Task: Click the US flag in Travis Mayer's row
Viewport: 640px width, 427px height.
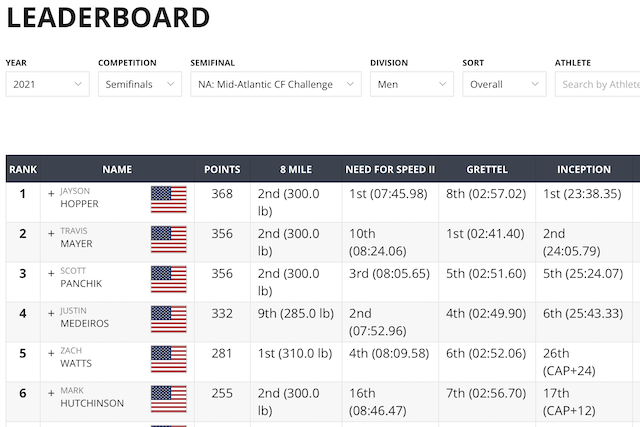Action: 169,239
